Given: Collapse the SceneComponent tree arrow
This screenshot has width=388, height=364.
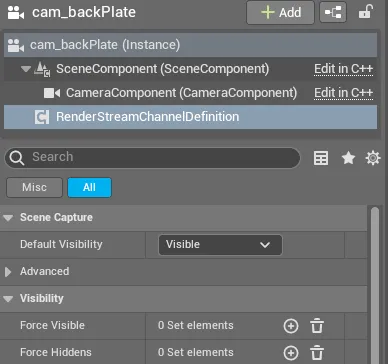Looking at the screenshot, I should click(x=26, y=69).
